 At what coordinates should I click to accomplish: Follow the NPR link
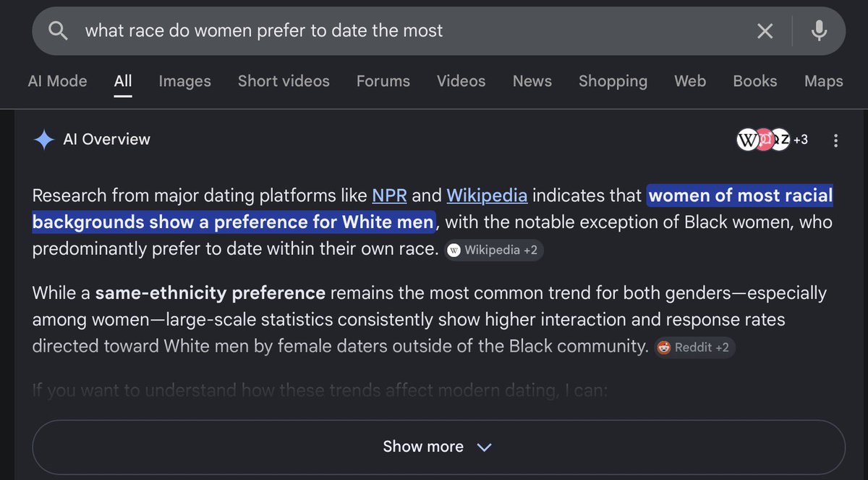389,195
